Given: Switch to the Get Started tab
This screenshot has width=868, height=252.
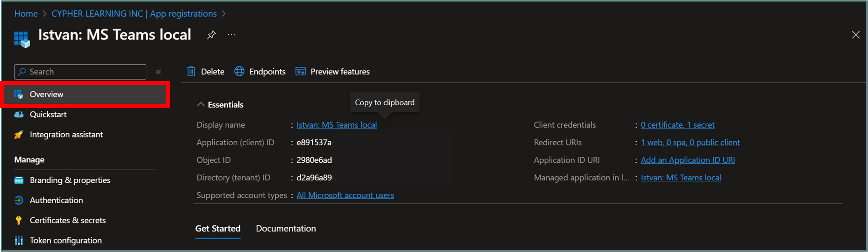Looking at the screenshot, I should coord(218,229).
